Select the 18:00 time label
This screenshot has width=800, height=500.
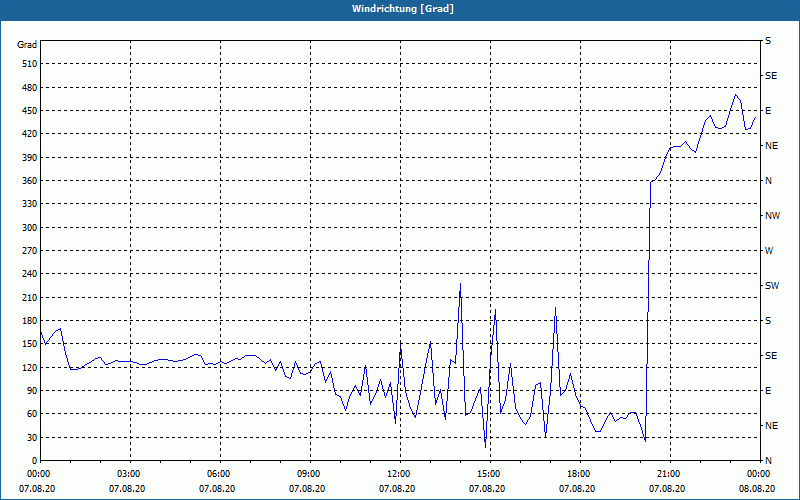[581, 474]
